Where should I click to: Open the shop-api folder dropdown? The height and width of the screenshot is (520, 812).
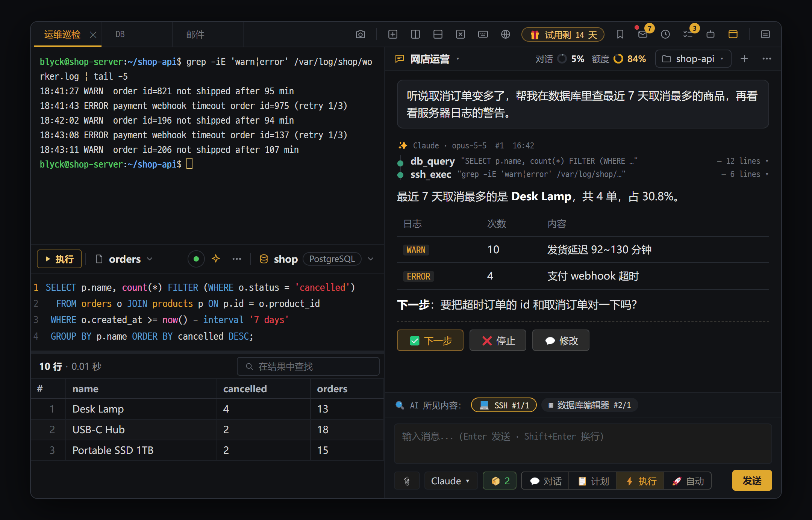point(693,59)
